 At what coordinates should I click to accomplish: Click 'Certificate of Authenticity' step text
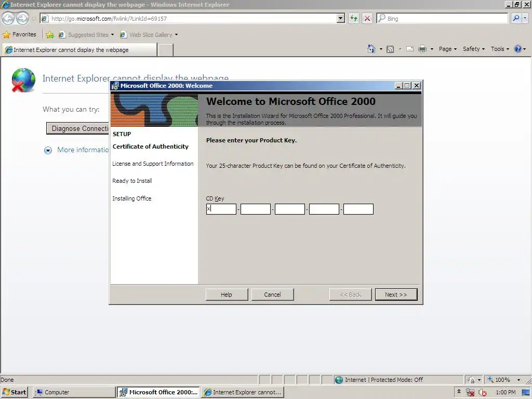point(150,147)
